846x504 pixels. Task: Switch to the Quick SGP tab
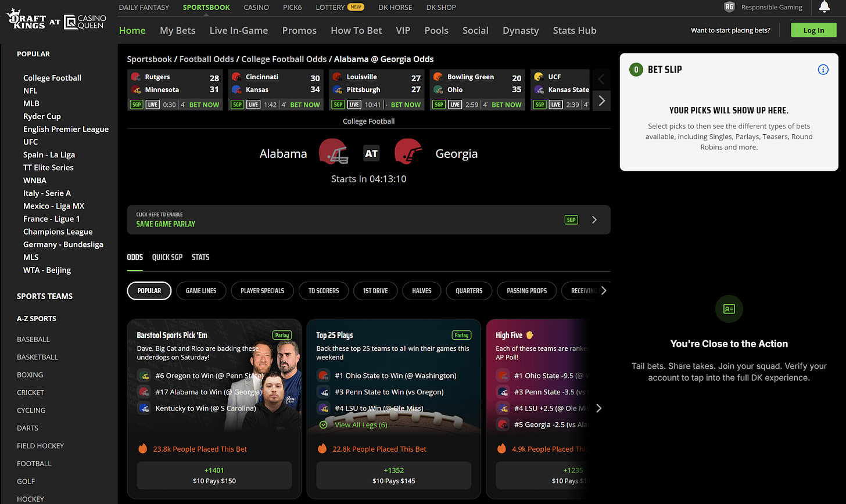coord(167,257)
